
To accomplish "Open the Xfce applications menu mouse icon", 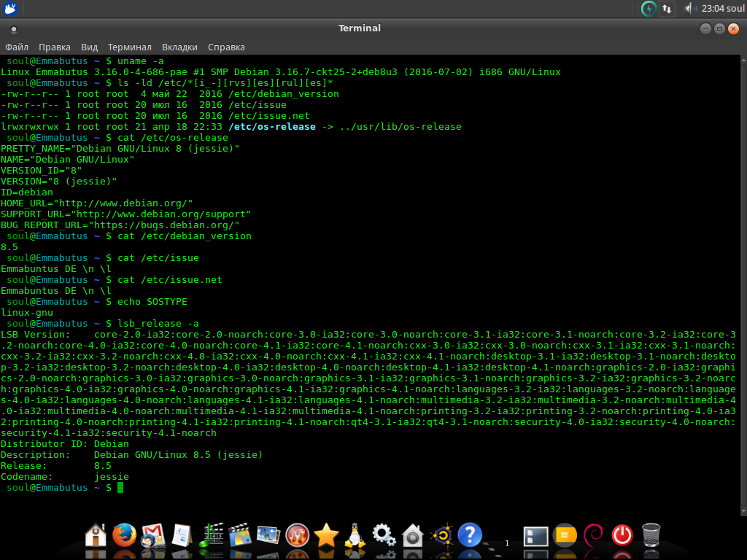I will pyautogui.click(x=10, y=8).
